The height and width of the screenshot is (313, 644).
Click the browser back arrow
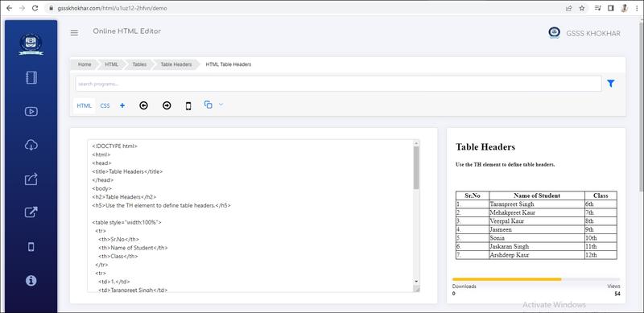9,8
